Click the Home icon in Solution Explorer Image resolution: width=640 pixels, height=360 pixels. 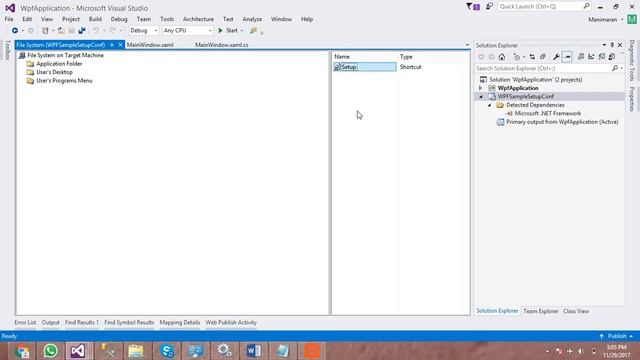[502, 57]
